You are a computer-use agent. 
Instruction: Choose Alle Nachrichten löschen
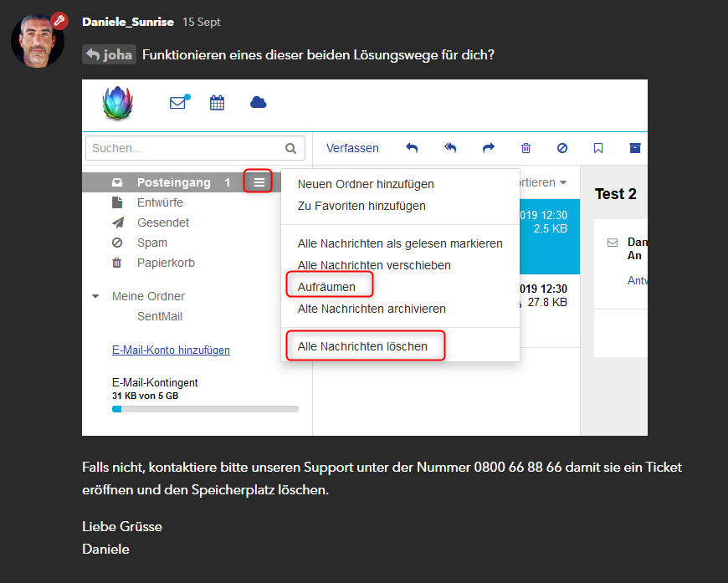[x=362, y=346]
